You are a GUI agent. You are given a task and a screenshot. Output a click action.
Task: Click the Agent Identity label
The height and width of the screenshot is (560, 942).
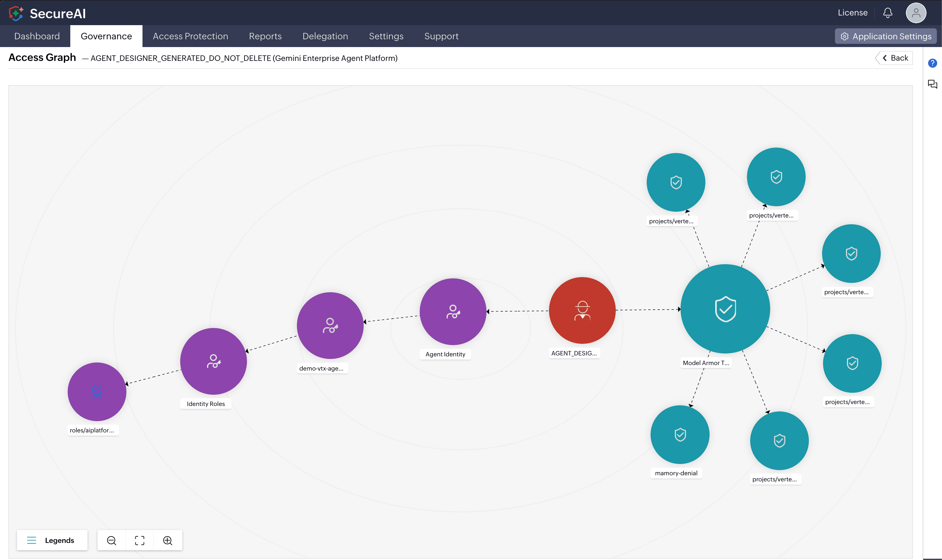(x=446, y=354)
